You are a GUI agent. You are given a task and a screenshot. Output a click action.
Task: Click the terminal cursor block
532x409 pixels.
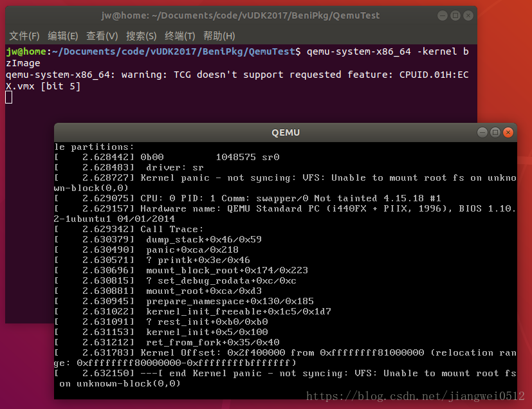click(9, 97)
